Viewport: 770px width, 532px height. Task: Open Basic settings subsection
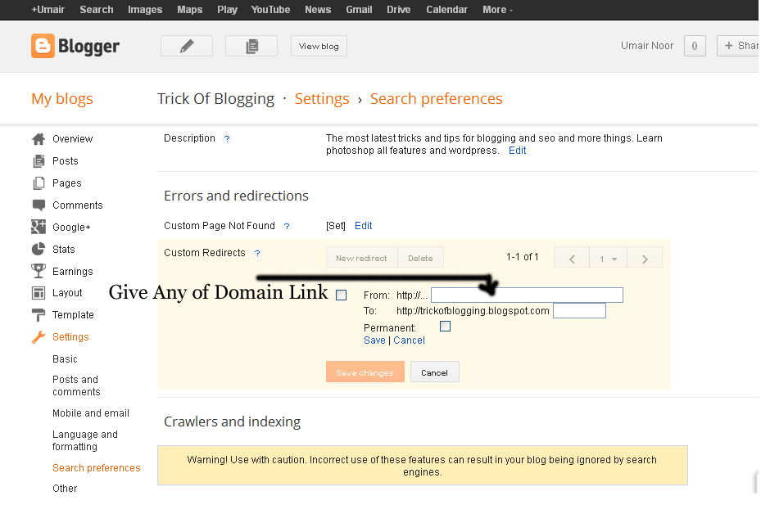tap(65, 359)
